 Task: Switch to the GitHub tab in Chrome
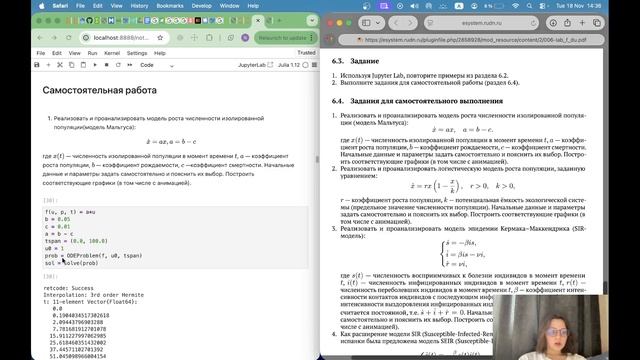89,20
